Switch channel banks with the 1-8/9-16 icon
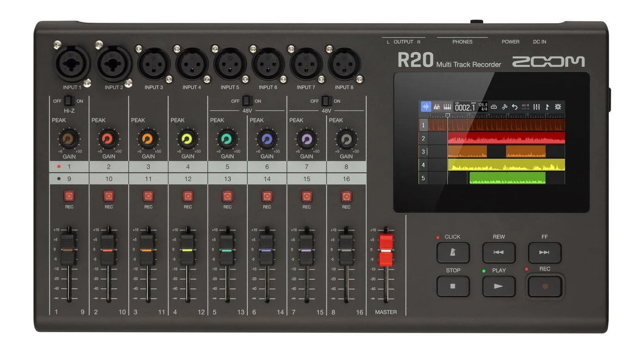This screenshot has width=644, height=353. click(525, 107)
